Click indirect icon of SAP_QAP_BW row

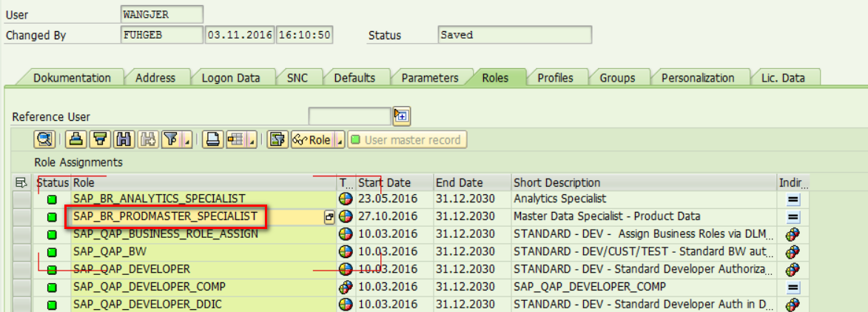793,252
